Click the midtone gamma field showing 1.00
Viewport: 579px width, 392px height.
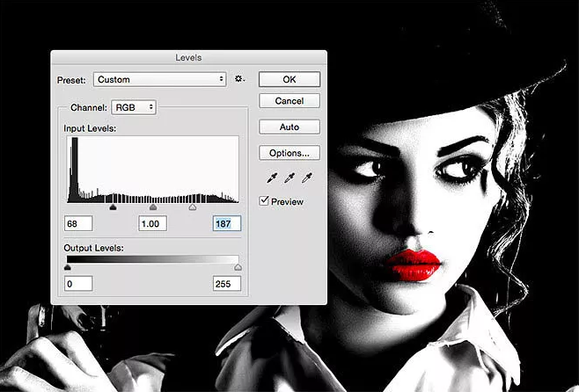(x=153, y=224)
